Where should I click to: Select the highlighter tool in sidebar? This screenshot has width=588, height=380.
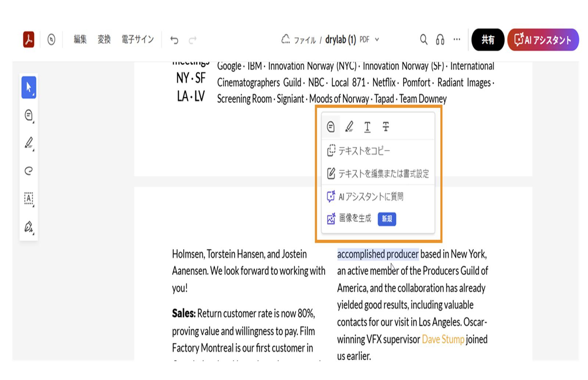point(29,143)
